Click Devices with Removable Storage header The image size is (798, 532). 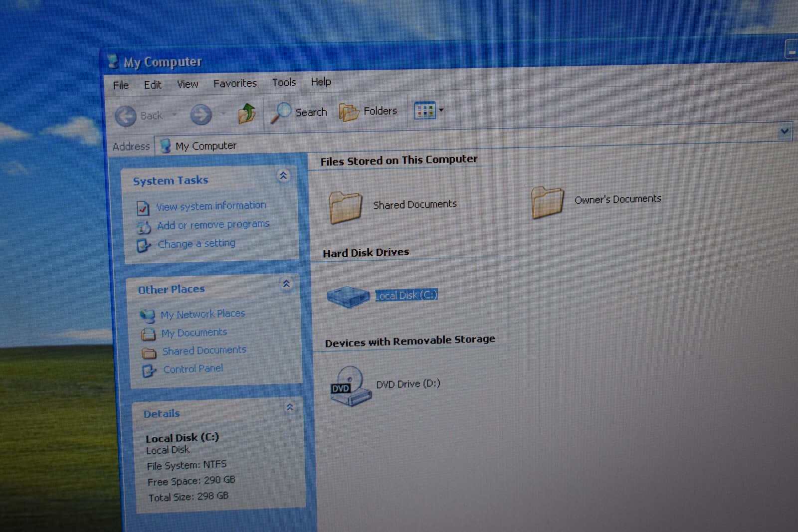click(x=410, y=341)
